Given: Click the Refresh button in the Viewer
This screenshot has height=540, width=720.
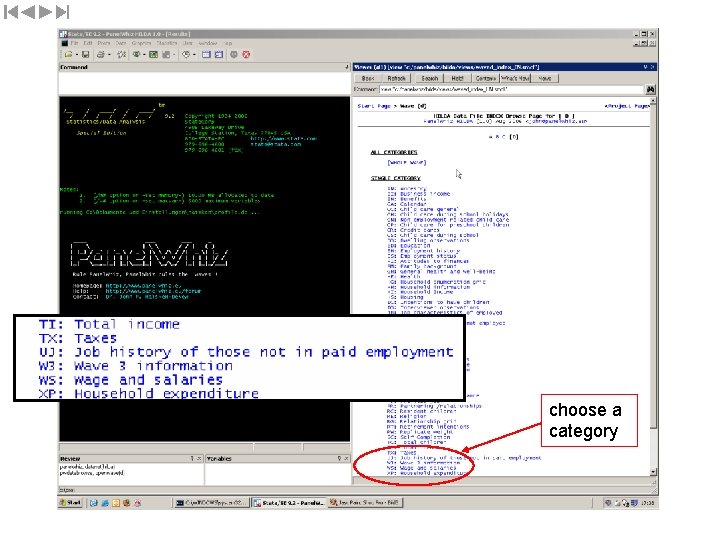Looking at the screenshot, I should (x=396, y=79).
